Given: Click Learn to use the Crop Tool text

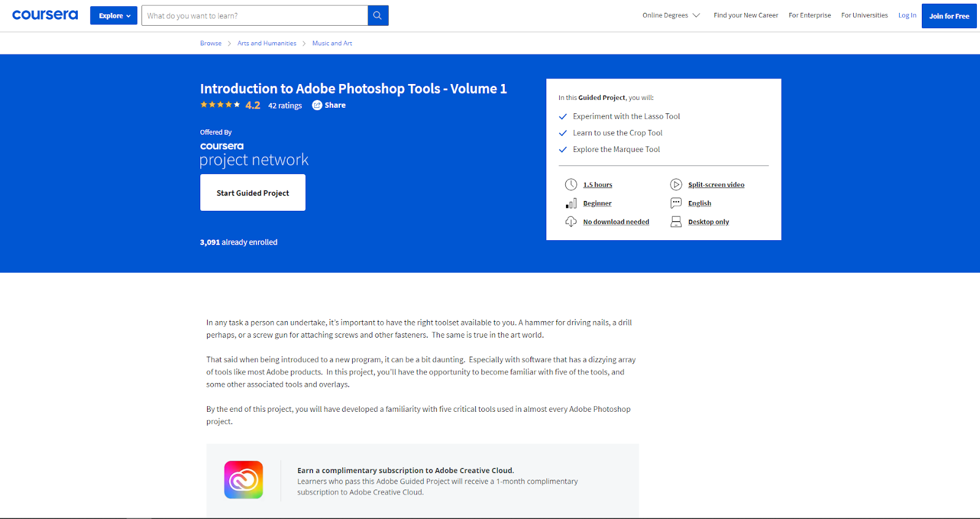Looking at the screenshot, I should pyautogui.click(x=617, y=133).
